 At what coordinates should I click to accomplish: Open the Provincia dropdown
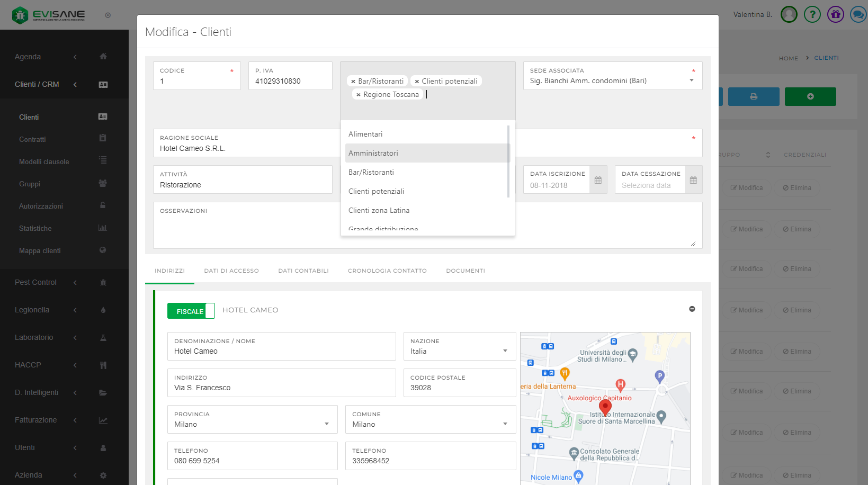[x=326, y=424]
